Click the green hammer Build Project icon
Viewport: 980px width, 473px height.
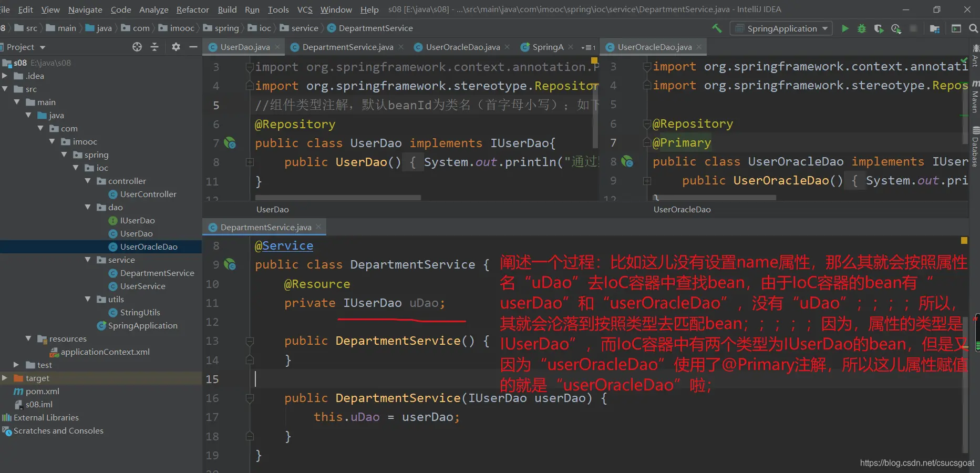pyautogui.click(x=717, y=28)
